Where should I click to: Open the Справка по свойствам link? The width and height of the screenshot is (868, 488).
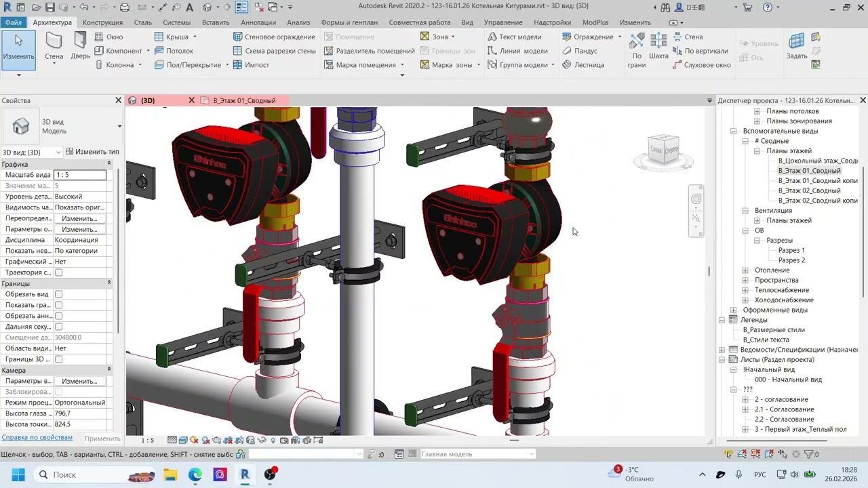37,438
